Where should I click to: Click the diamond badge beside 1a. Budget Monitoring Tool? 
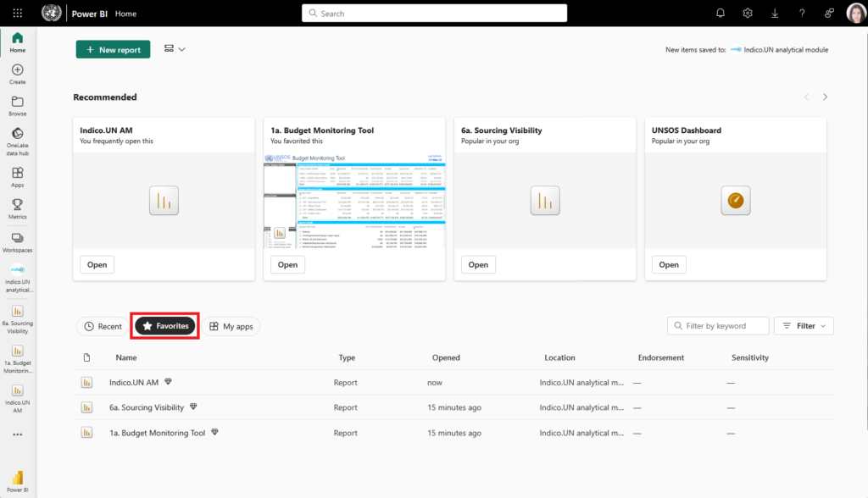point(214,432)
